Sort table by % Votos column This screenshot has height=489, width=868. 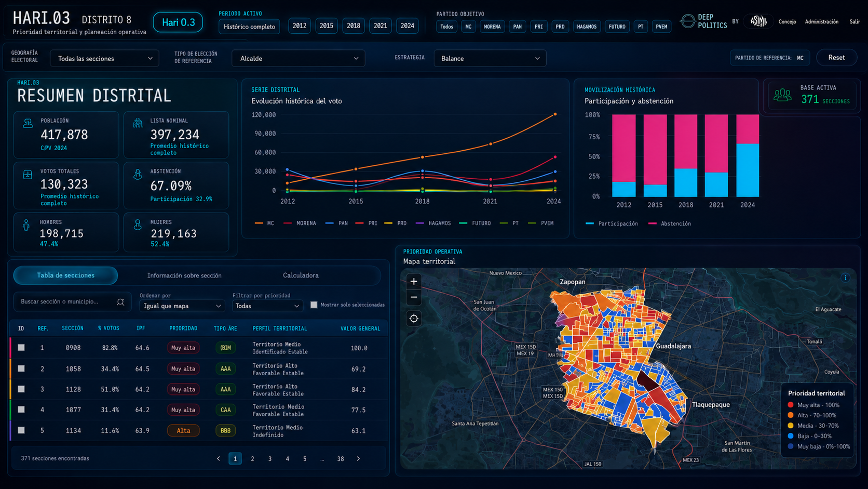(x=108, y=328)
